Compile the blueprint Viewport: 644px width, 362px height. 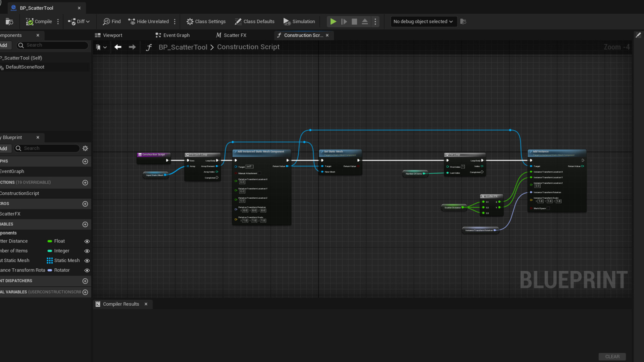click(39, 22)
